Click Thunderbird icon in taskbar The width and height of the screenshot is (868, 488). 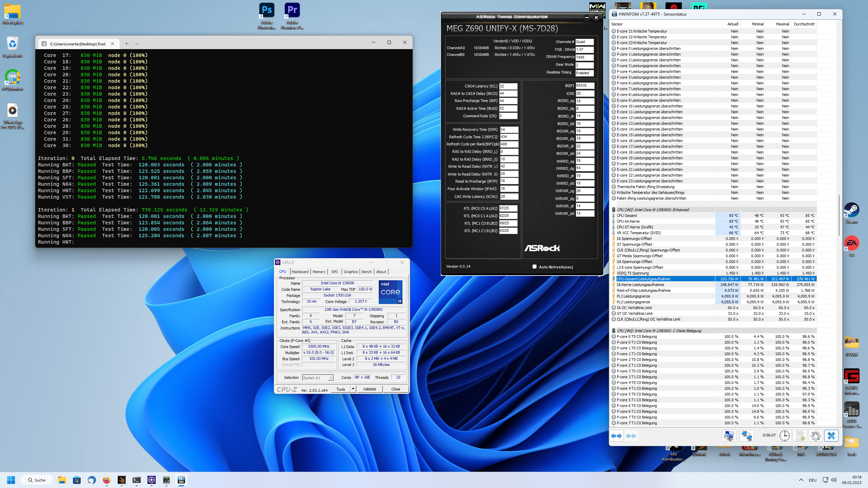tap(92, 480)
